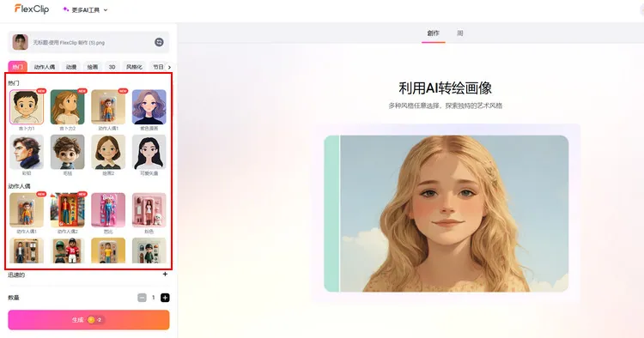644x338 pixels.
Task: Click the replace image swap icon
Action: point(159,42)
